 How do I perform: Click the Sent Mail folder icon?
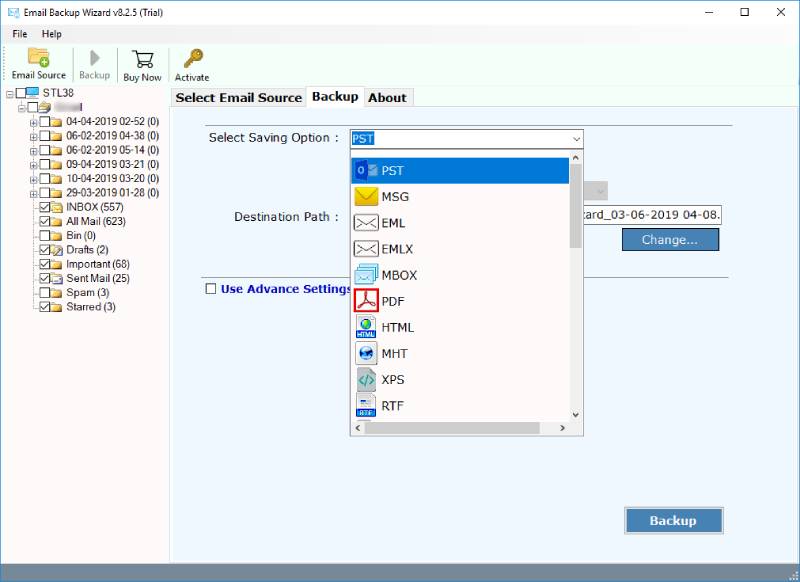56,279
